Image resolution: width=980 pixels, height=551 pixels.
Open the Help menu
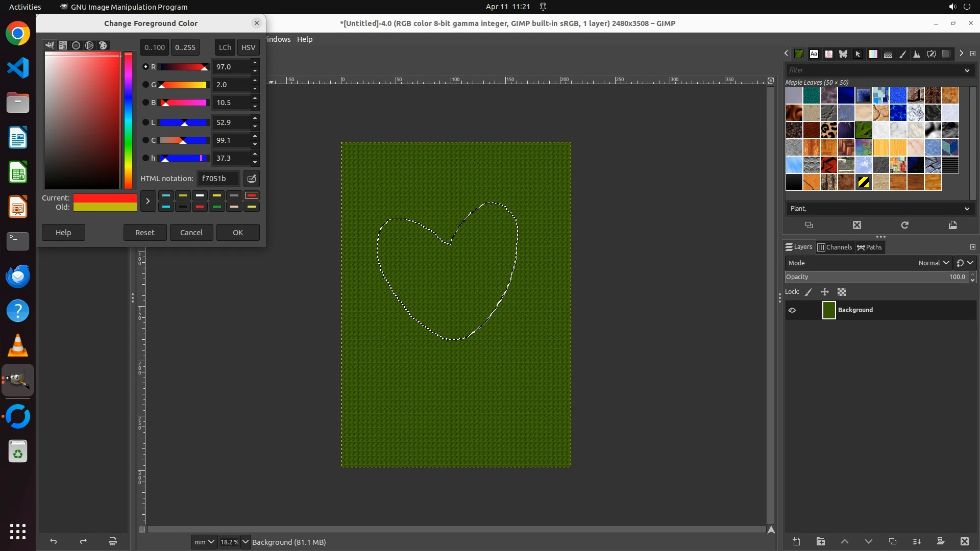305,39
